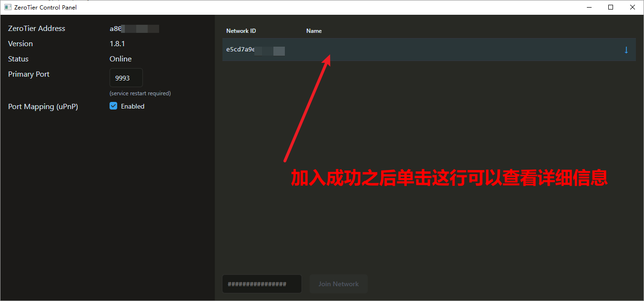Click the Status label

coord(18,59)
